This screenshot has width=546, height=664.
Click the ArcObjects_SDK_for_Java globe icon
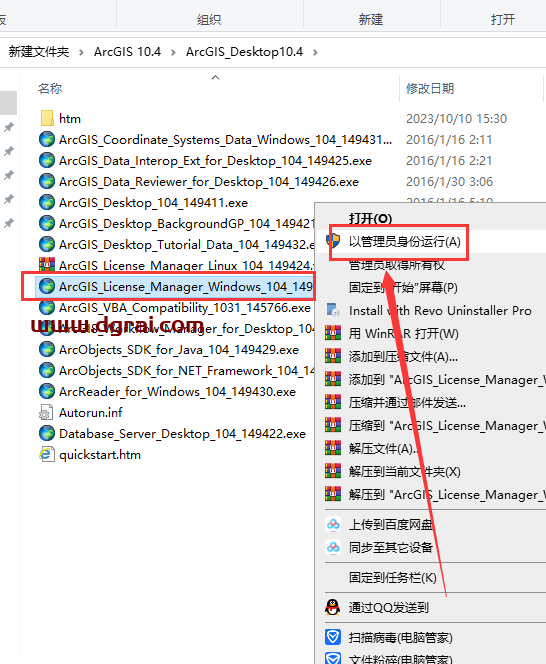point(47,349)
